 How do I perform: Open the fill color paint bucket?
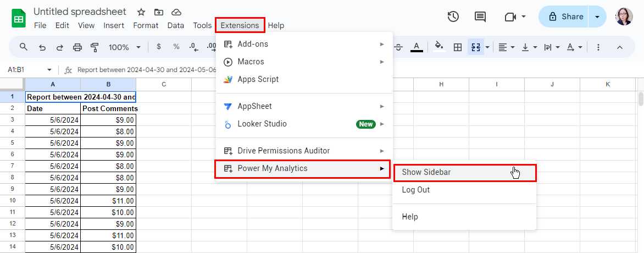coord(438,47)
